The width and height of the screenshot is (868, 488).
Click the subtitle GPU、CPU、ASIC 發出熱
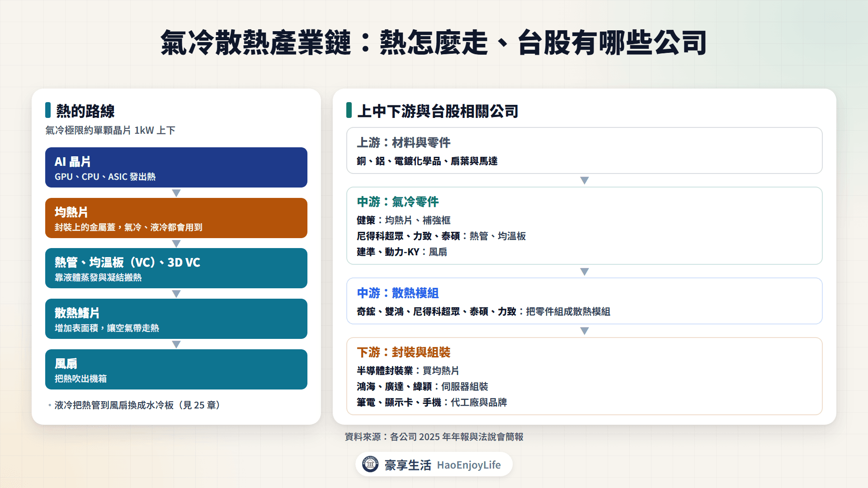click(105, 177)
